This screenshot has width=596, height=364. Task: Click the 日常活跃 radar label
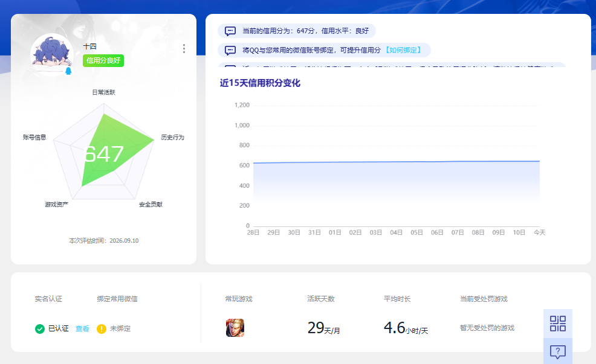click(x=104, y=92)
